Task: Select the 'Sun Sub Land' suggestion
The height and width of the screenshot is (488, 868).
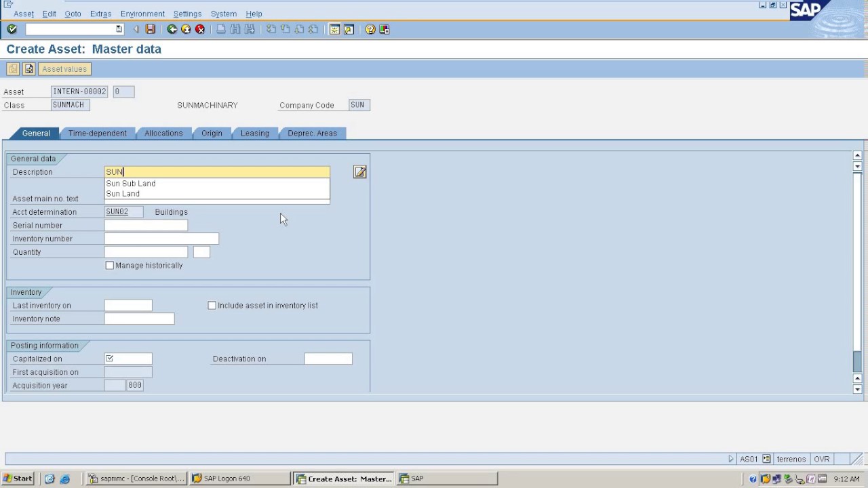Action: point(131,184)
